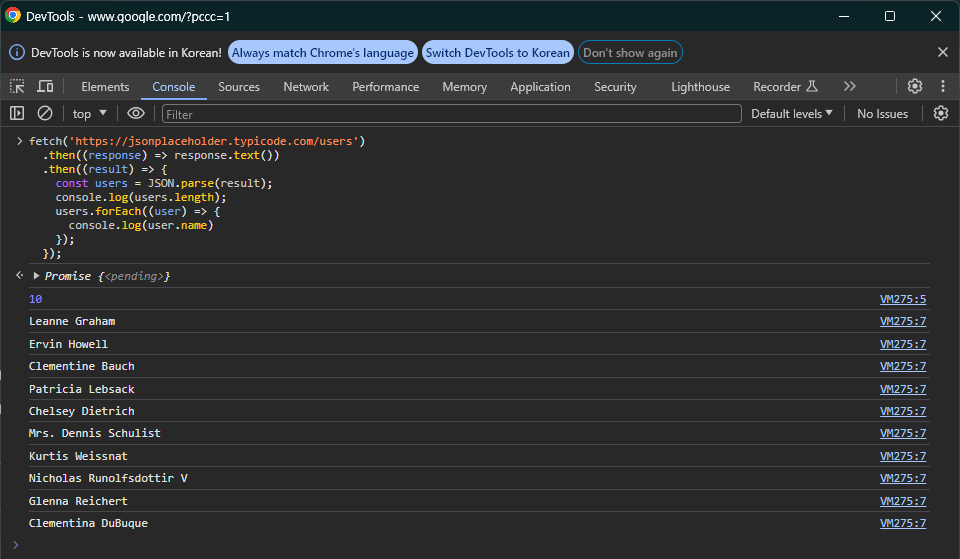Switch to the Elements tab

pyautogui.click(x=105, y=87)
